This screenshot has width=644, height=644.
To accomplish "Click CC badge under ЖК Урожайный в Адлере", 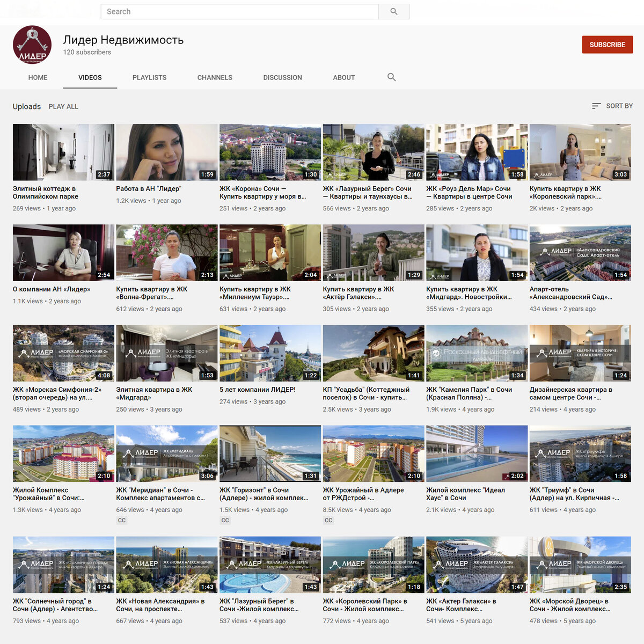I will tap(328, 521).
